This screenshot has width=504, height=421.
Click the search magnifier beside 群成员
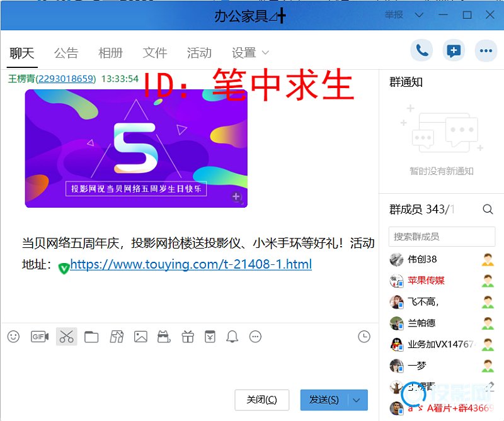point(488,210)
